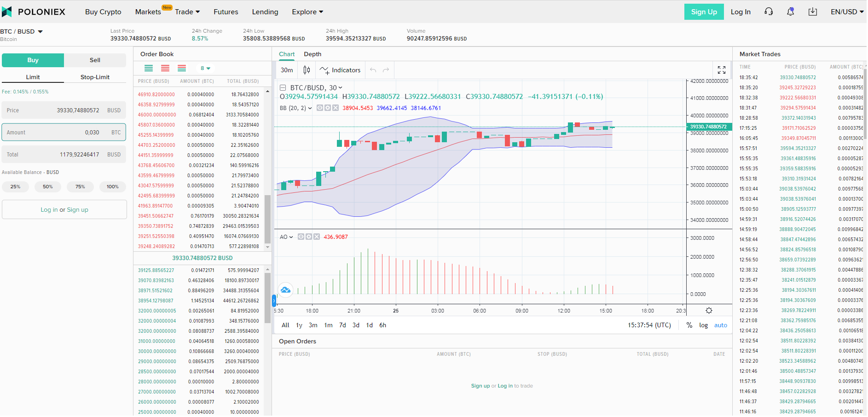Screen dimensions: 868x417
Task: Open the order book decimal grouping dropdown
Action: tap(205, 68)
